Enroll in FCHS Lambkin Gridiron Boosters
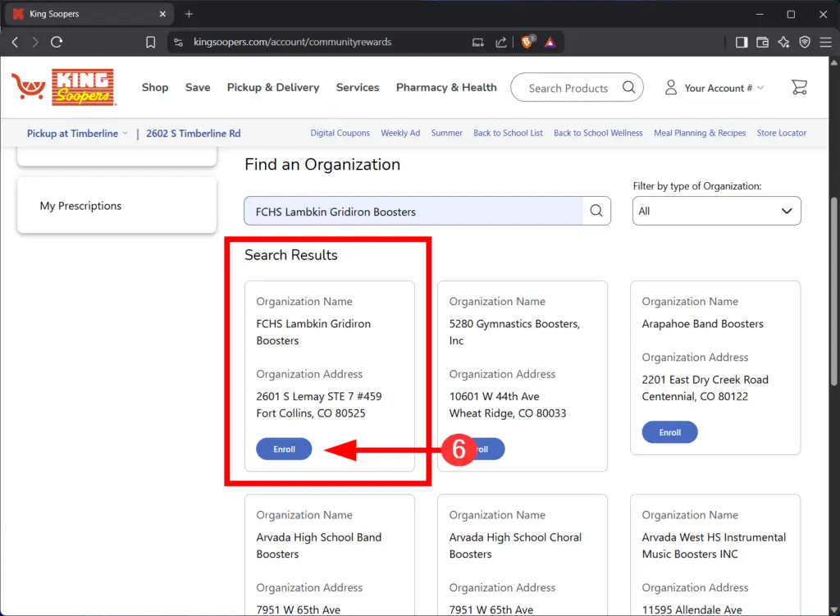The width and height of the screenshot is (840, 616). click(x=284, y=449)
